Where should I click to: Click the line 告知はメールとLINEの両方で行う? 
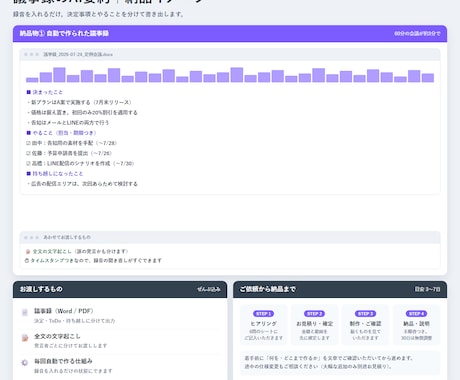(68, 123)
